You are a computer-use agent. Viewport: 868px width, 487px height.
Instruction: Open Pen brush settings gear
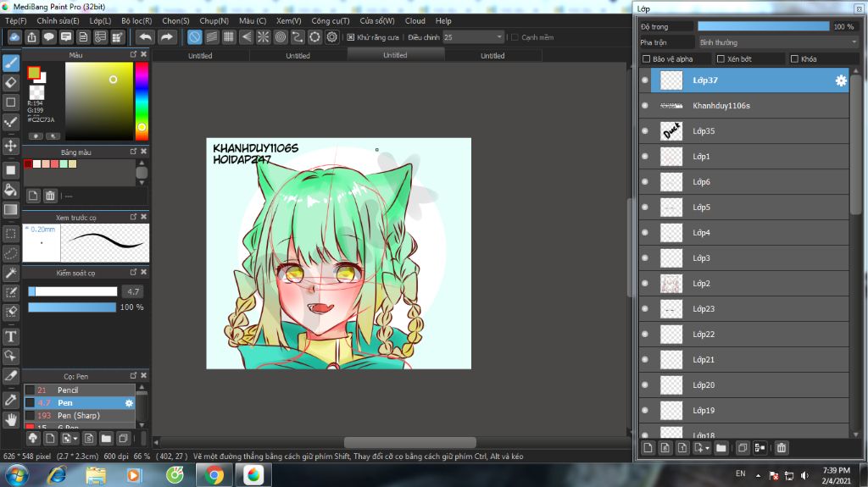129,403
